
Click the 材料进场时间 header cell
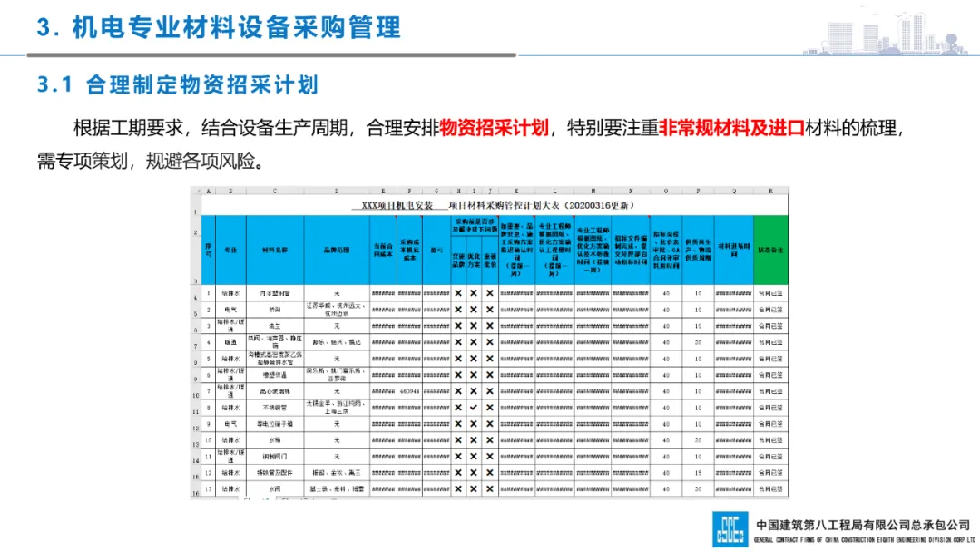pyautogui.click(x=734, y=250)
